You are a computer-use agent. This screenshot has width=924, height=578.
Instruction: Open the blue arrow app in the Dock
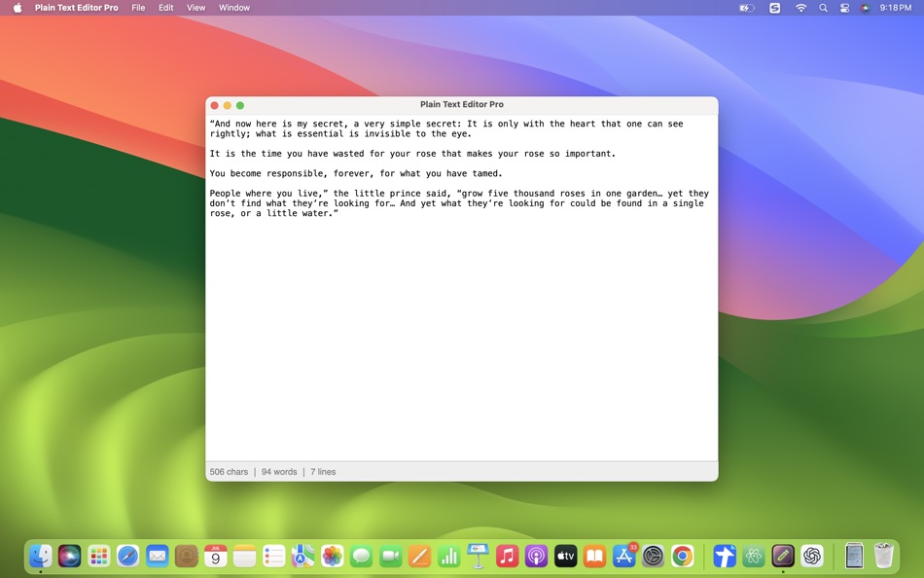pos(725,556)
